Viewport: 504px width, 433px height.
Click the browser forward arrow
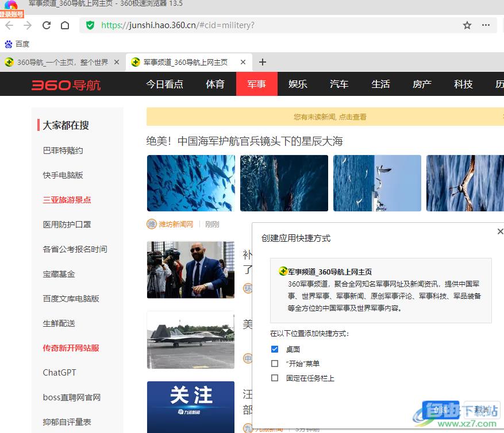click(28, 25)
